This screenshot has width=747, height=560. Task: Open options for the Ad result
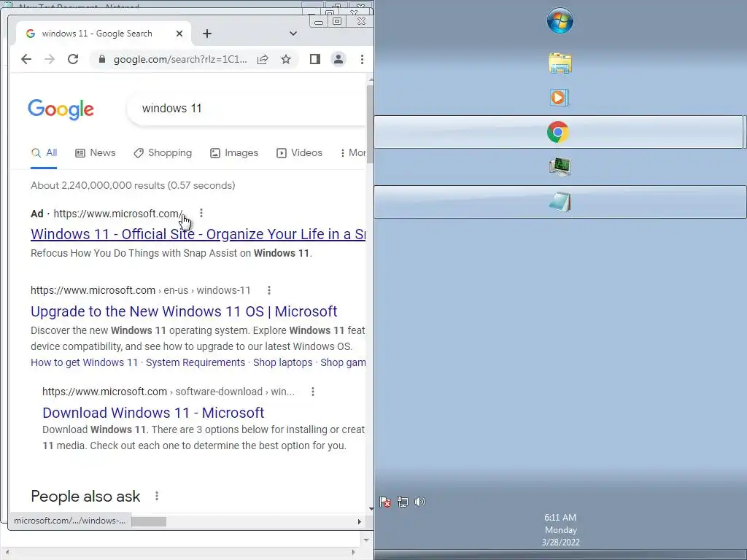(201, 213)
